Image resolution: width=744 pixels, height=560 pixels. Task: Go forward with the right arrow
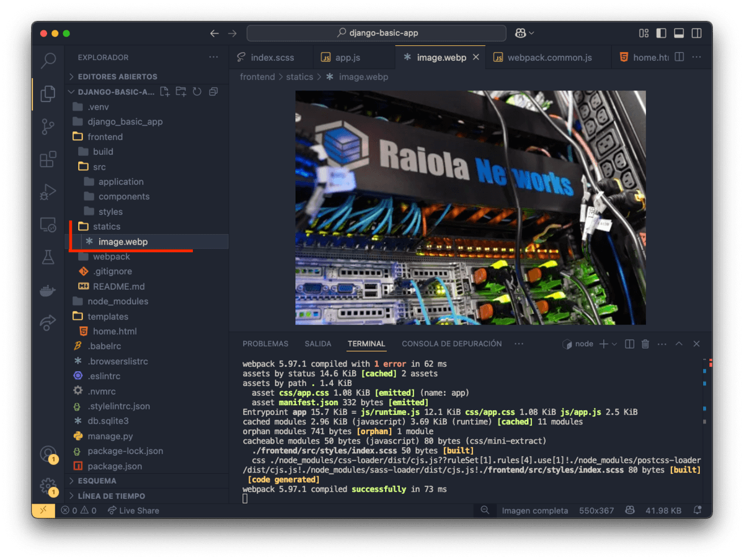232,33
